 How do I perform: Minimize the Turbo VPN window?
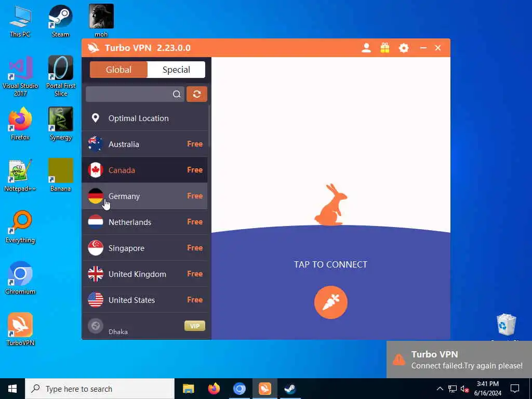(x=423, y=48)
